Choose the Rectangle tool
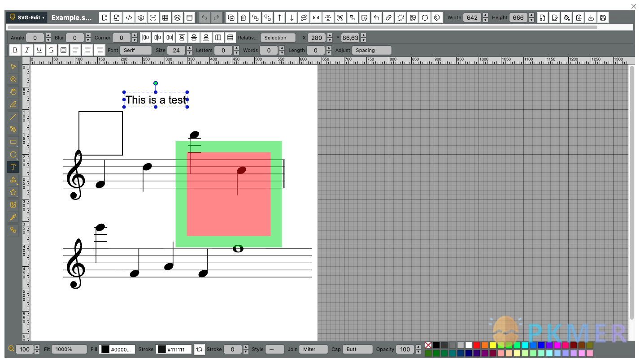Image resolution: width=640 pixels, height=364 pixels. (x=13, y=142)
